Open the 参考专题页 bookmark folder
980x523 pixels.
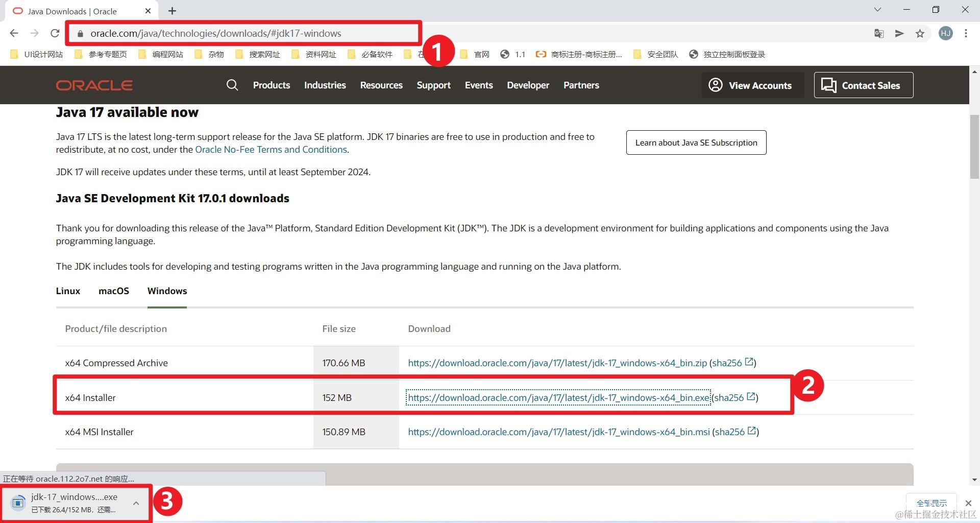(x=101, y=54)
